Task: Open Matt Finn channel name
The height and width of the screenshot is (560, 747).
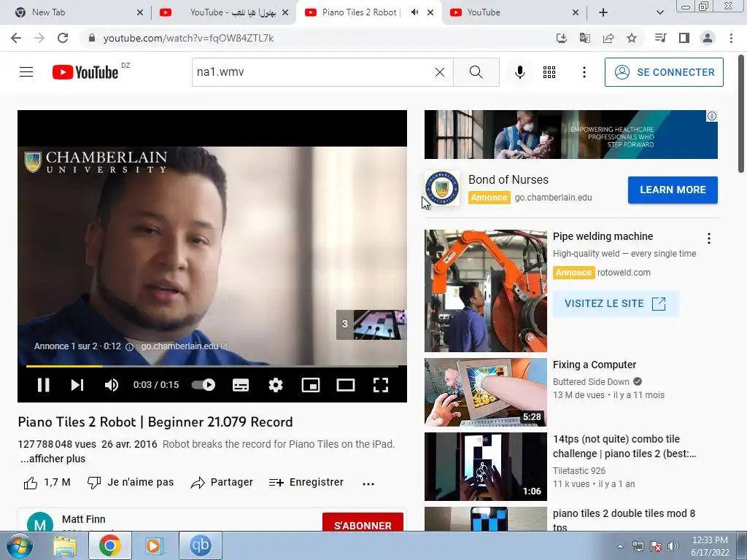Action: click(83, 519)
